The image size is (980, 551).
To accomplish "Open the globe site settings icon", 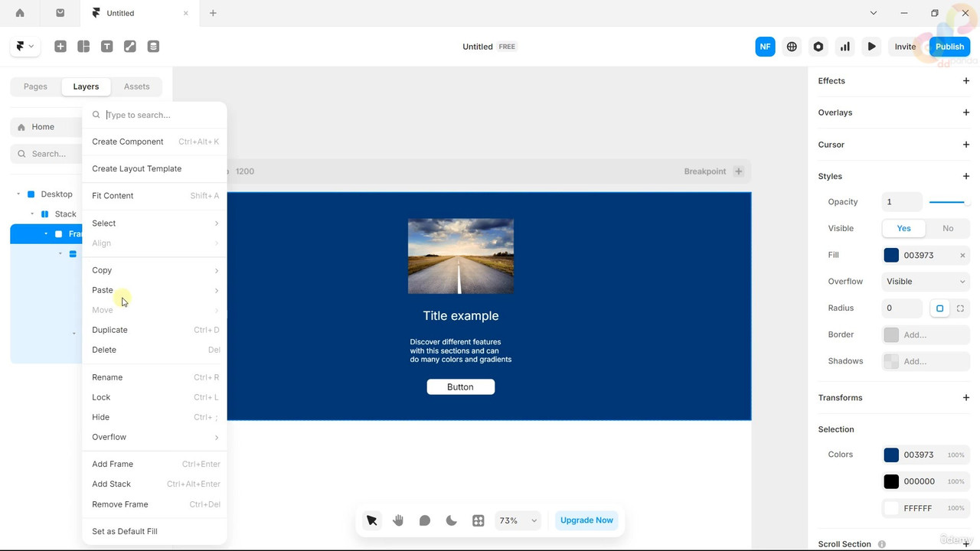I will pos(792,47).
